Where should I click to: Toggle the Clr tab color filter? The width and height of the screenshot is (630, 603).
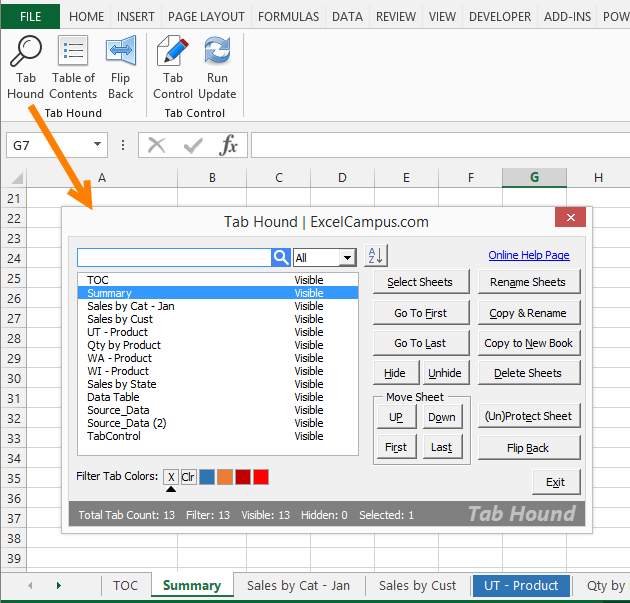(x=188, y=477)
